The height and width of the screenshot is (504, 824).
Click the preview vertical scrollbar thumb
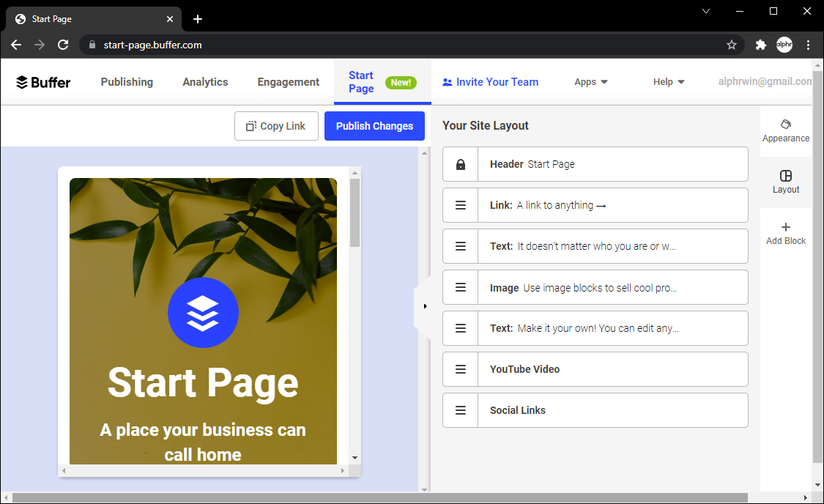(x=355, y=212)
